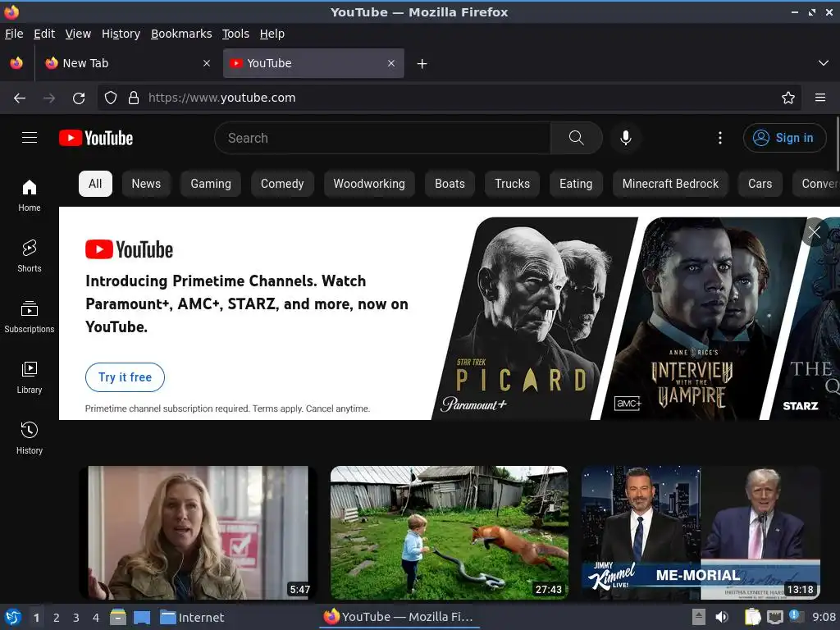Screen dimensions: 840x630
Task: Open the View menu
Action: point(78,34)
